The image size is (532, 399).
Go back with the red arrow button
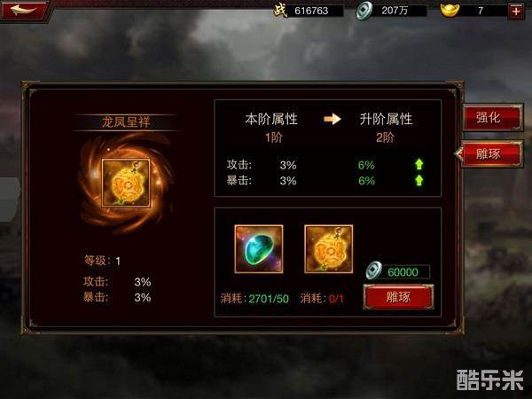point(24,10)
